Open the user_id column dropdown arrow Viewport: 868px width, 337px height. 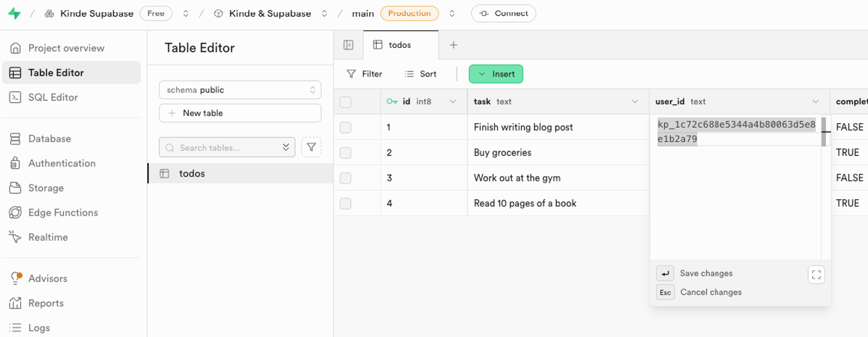816,102
